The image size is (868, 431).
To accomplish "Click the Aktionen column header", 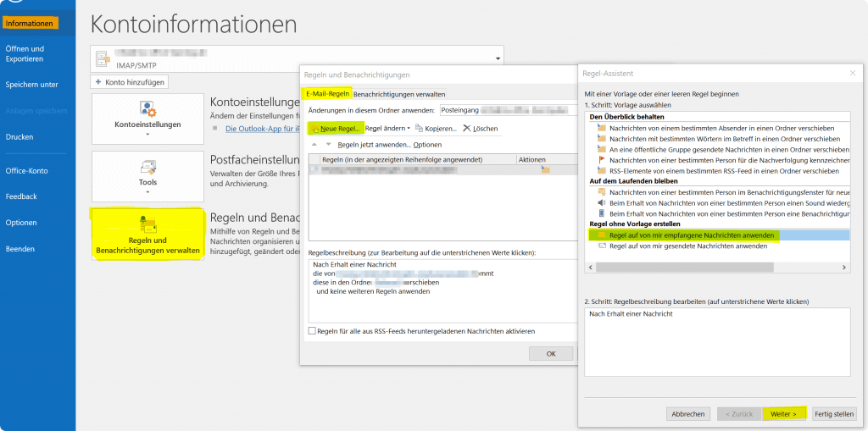I will point(532,159).
